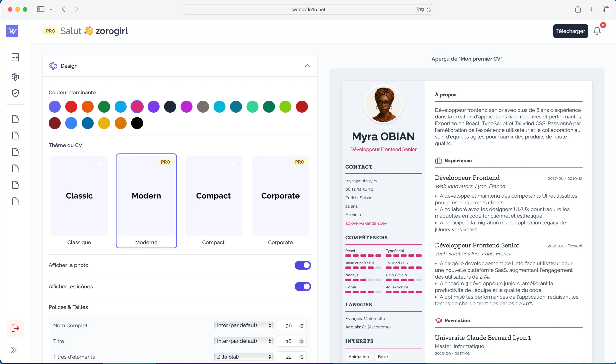Pick the yellow dominant color swatch

click(x=104, y=123)
